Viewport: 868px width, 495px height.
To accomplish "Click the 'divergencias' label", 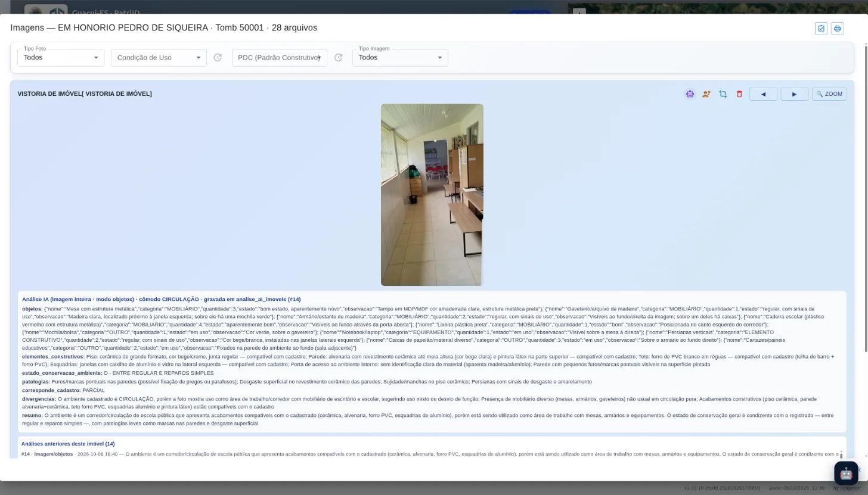I will pos(39,399).
